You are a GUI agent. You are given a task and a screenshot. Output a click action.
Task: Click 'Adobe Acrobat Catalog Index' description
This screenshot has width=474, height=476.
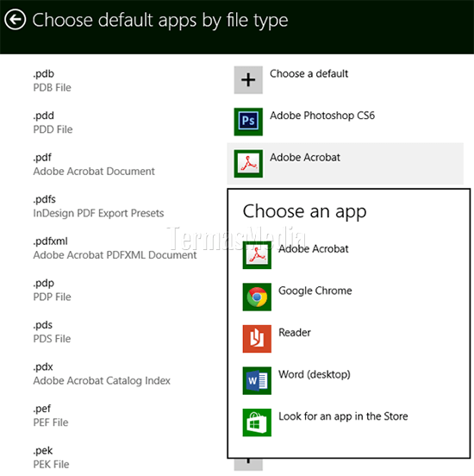click(102, 380)
